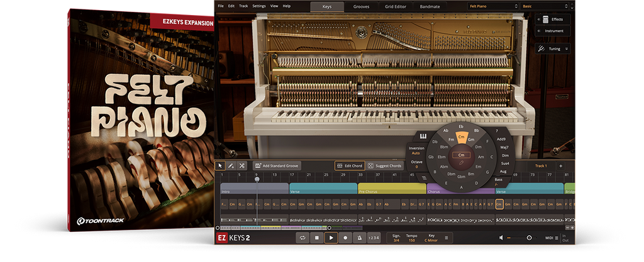Expand the Instrument panel
Viewport: 644px width, 262px height.
(552, 31)
